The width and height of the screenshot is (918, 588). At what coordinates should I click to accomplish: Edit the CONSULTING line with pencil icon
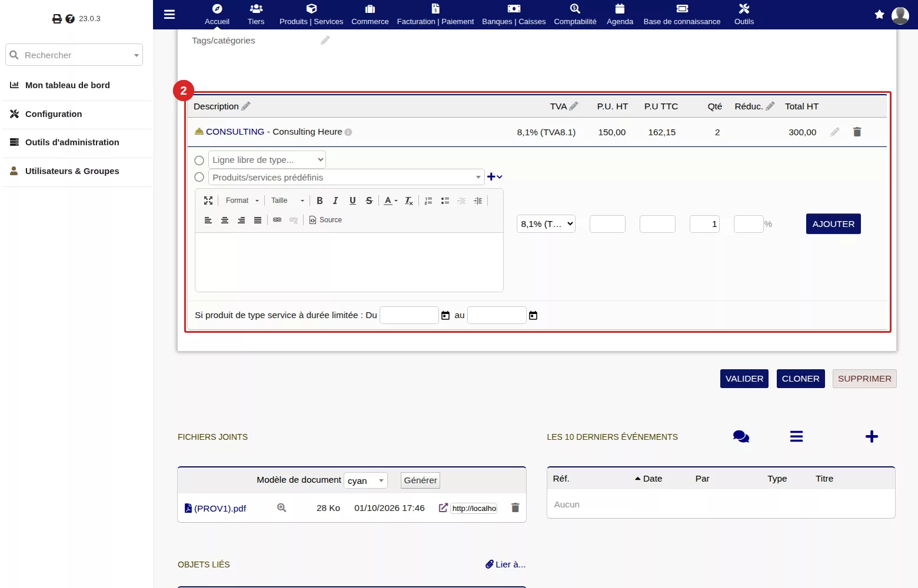tap(834, 132)
